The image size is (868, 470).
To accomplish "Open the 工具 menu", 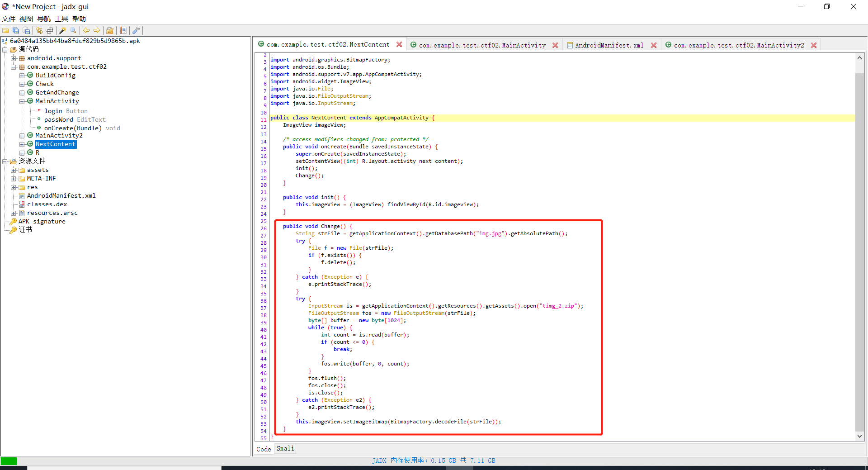I will coord(61,19).
